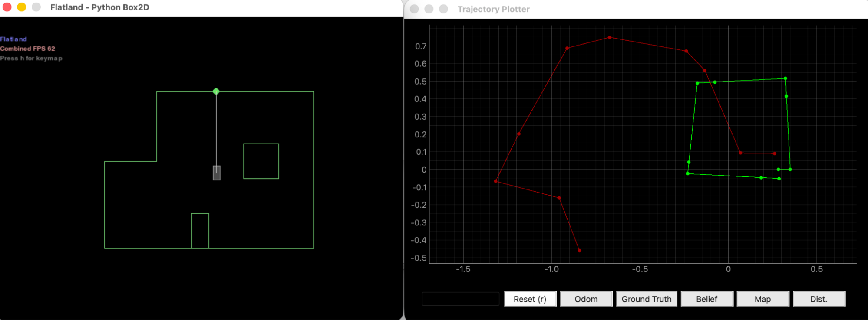Open the Map view button
868x320 pixels.
coord(763,299)
